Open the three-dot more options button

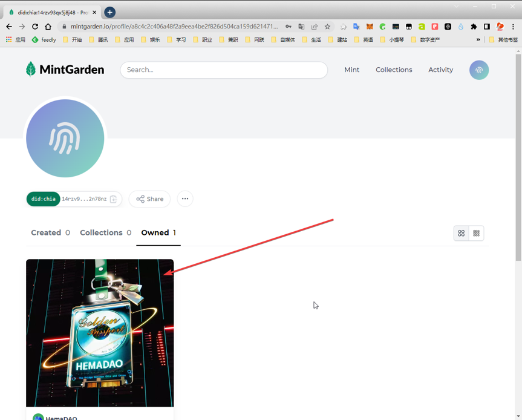point(185,199)
